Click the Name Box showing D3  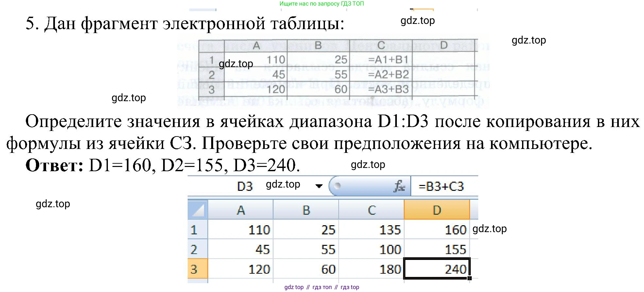point(245,186)
